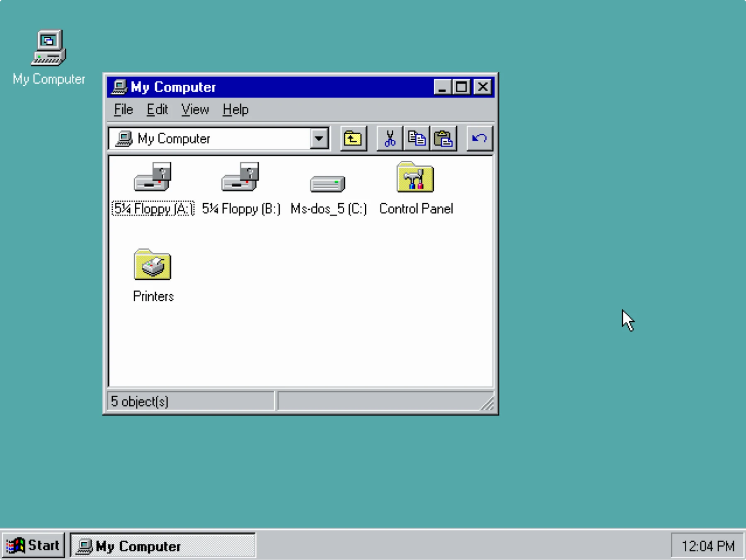Image resolution: width=746 pixels, height=560 pixels.
Task: Select the Ms-dos_5 (C:) hard drive icon
Action: [327, 184]
